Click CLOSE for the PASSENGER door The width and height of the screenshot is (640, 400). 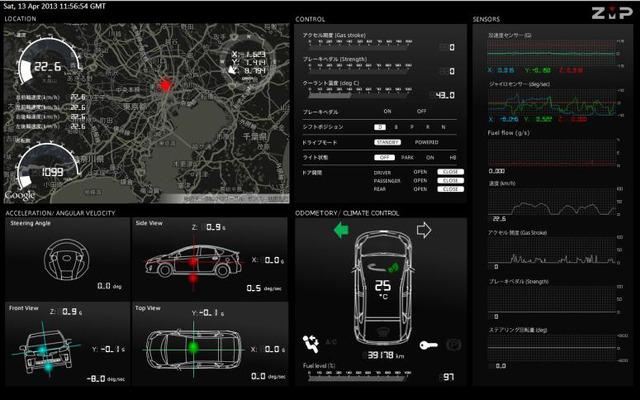click(x=451, y=180)
